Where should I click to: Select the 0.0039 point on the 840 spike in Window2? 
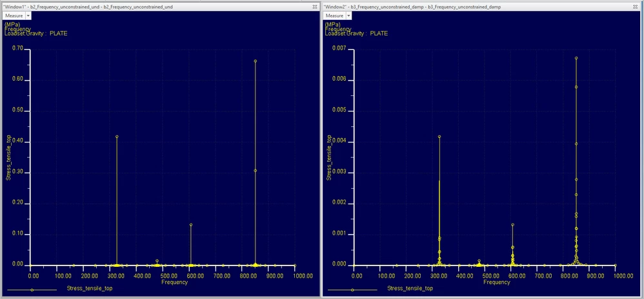coord(576,144)
